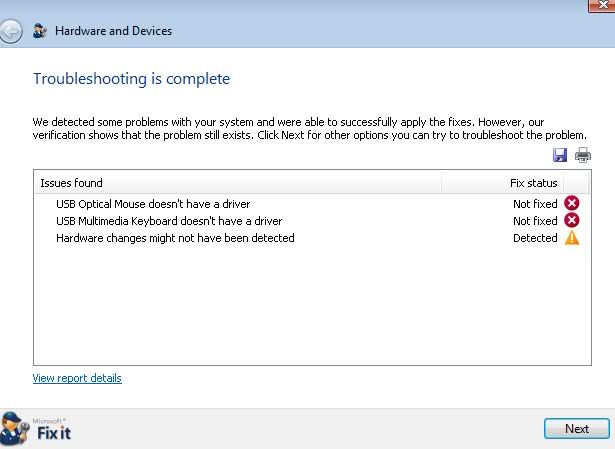The height and width of the screenshot is (449, 615).
Task: Close the troubleshooter window
Action: (602, 5)
